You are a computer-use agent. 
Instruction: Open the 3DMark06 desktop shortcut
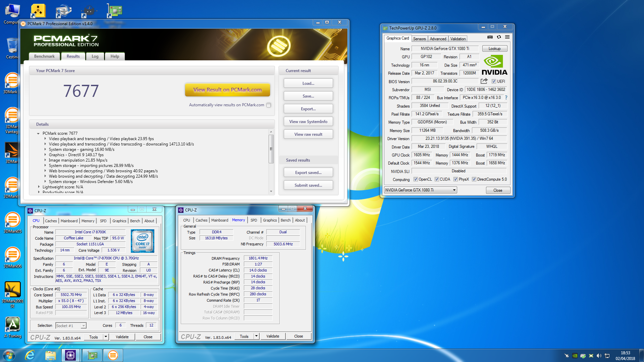click(x=12, y=257)
